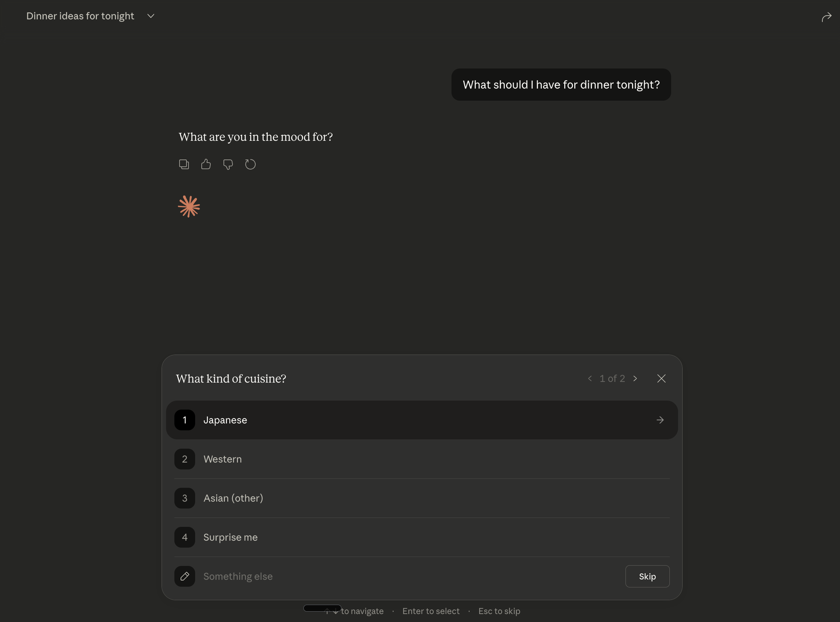
Task: Copy the assistant response
Action: 184,164
